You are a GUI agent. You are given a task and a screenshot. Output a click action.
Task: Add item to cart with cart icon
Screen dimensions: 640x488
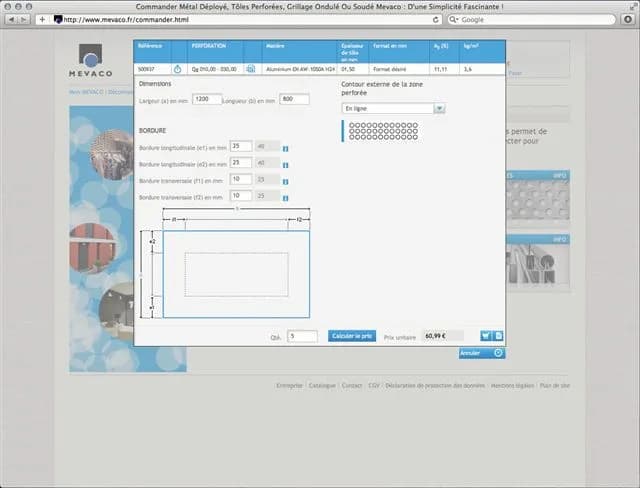click(486, 336)
